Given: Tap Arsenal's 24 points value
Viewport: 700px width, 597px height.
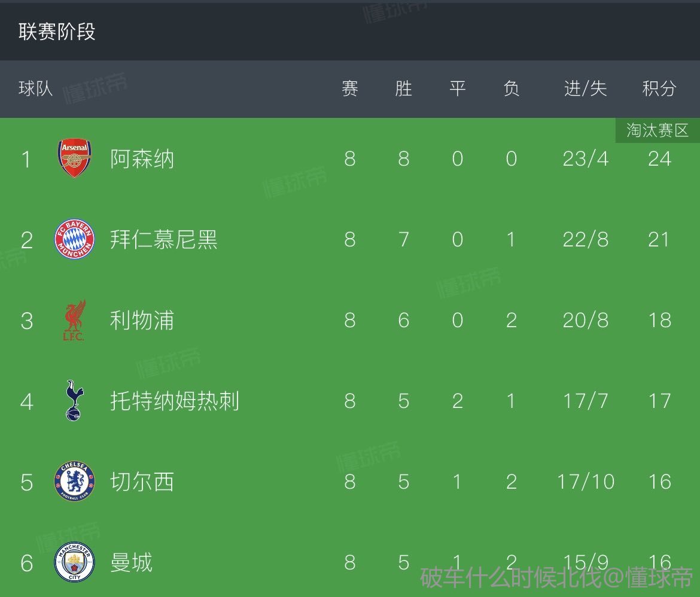Looking at the screenshot, I should click(x=659, y=159).
